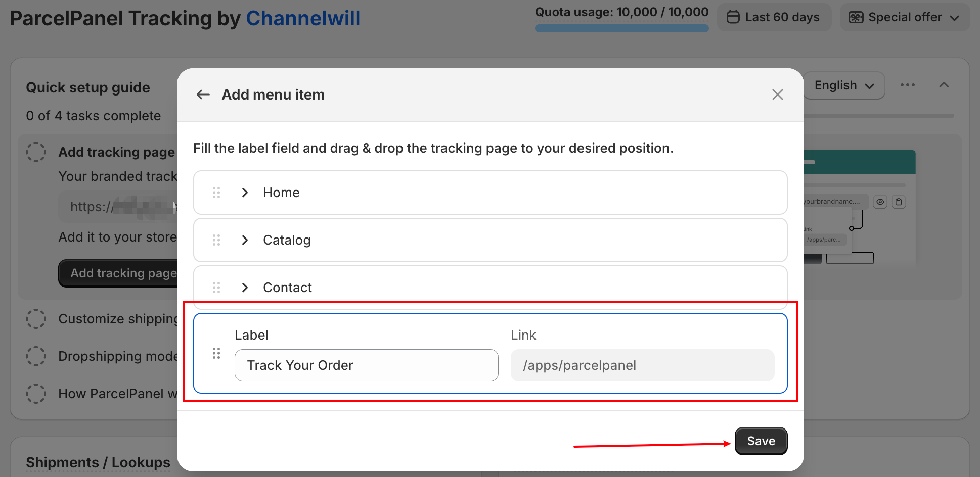Click the Contact menu item label
This screenshot has width=980, height=477.
(287, 288)
